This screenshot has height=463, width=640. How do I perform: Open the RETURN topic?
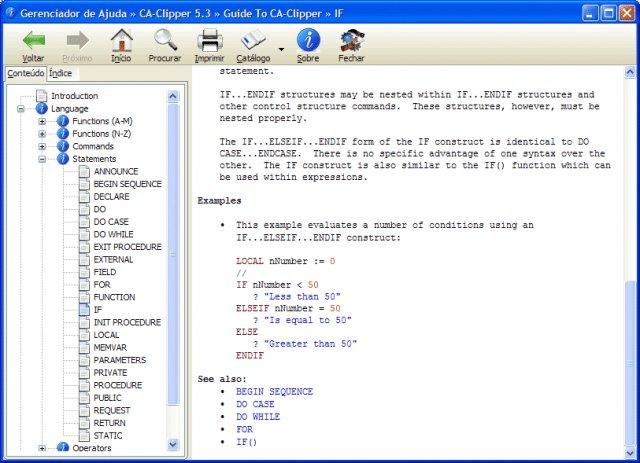pyautogui.click(x=109, y=423)
